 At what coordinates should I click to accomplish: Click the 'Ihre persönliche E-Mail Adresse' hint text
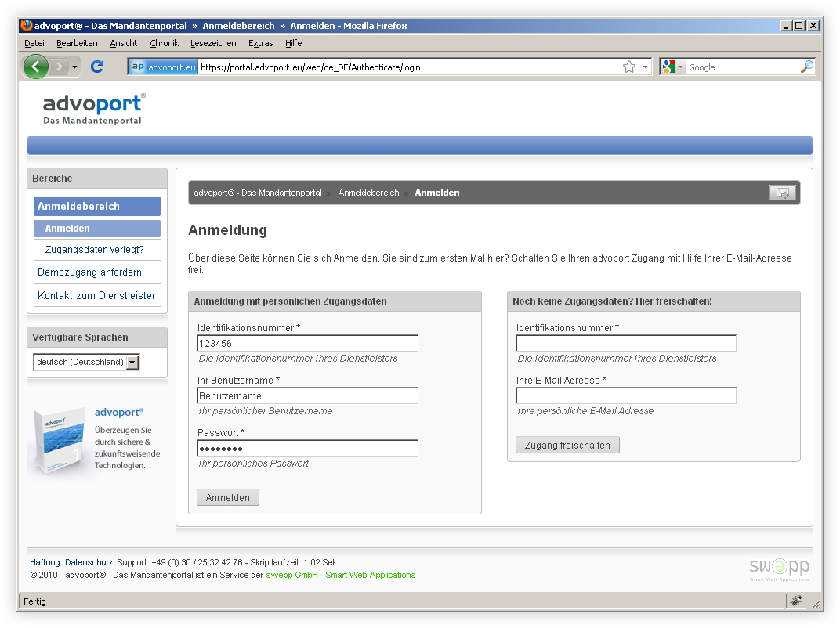[585, 410]
